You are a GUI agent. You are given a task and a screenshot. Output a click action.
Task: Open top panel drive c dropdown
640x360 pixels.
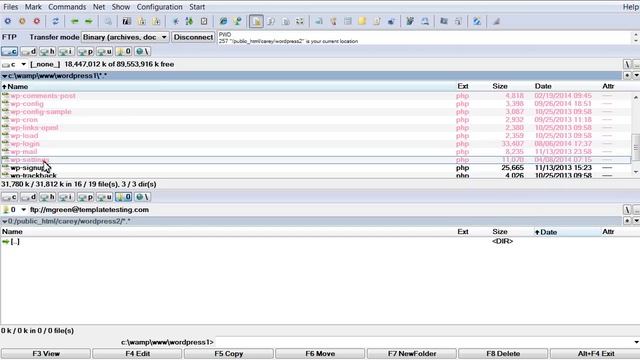[x=23, y=64]
